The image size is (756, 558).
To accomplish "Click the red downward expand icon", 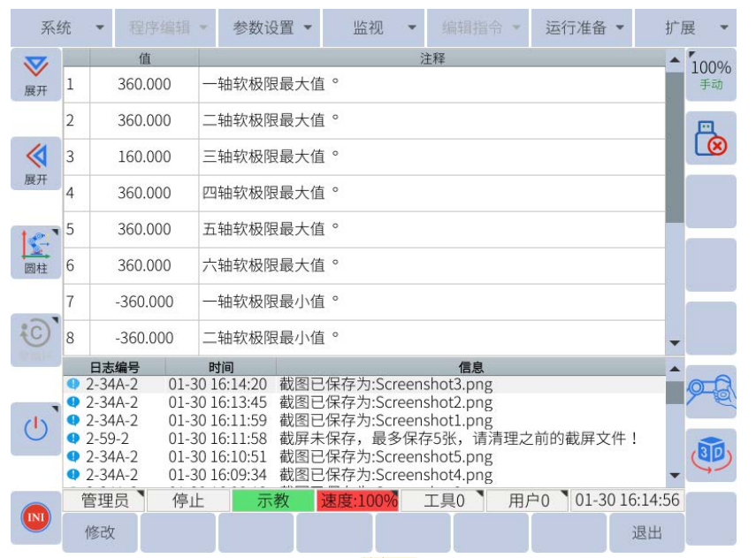I will pos(35,74).
